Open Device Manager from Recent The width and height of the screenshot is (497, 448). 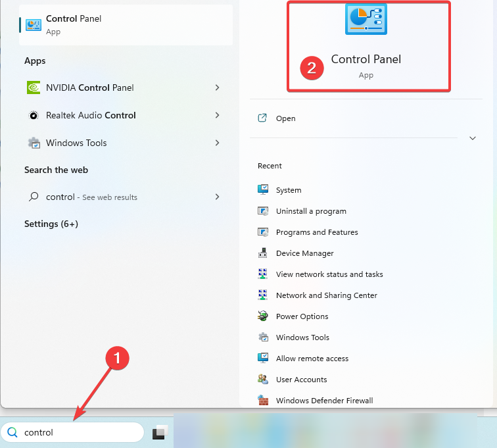[x=304, y=253]
